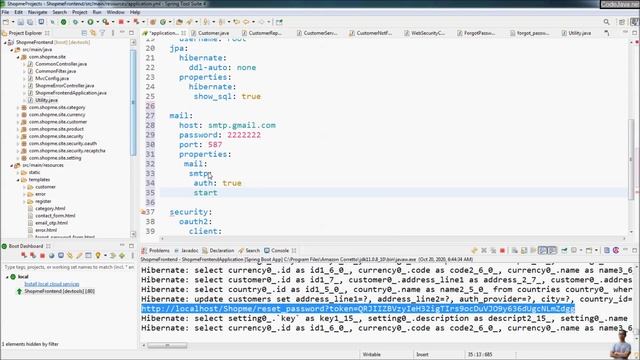Open the Project menu
The width and height of the screenshot is (640, 360).
(80, 12)
